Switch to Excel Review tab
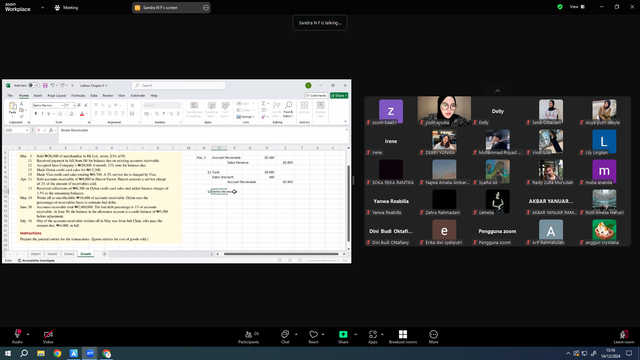This screenshot has height=360, width=640. click(108, 96)
